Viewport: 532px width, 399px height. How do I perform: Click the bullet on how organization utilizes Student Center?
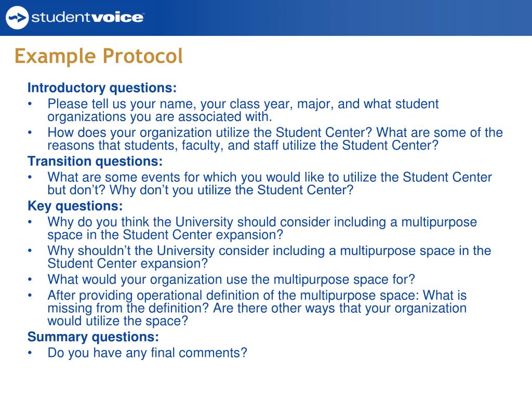point(275,139)
